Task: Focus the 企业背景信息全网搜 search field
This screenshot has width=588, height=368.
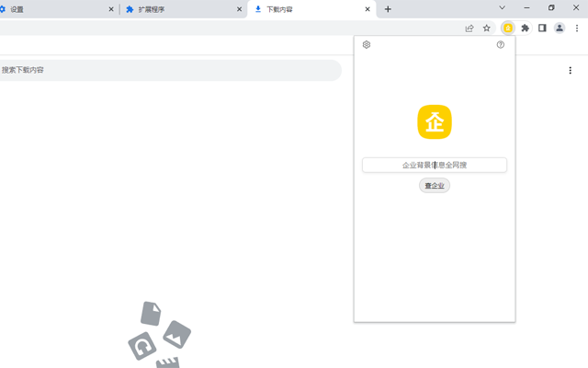Action: (x=435, y=165)
